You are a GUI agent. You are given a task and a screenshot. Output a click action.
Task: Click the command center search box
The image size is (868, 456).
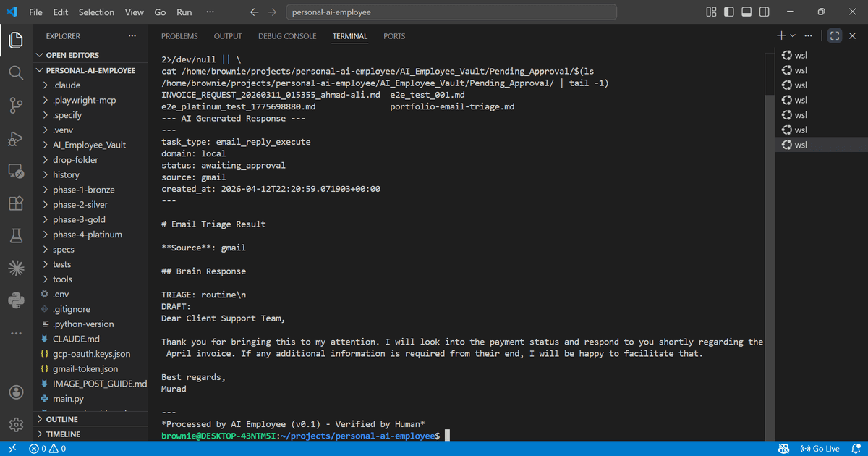(451, 12)
